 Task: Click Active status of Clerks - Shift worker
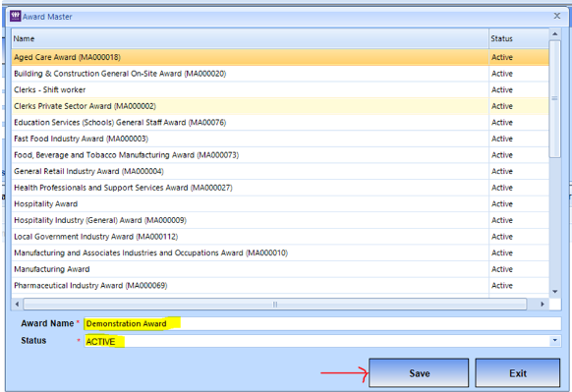502,89
